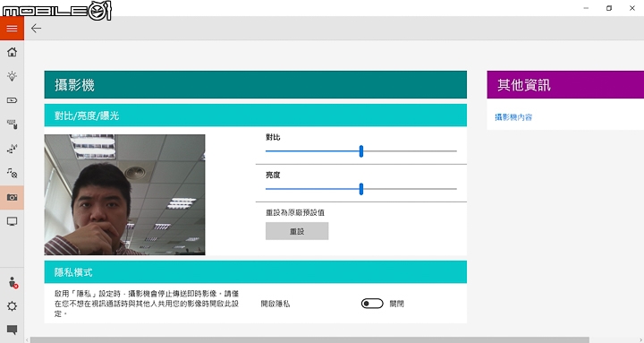Close the window
This screenshot has width=644, height=343.
[632, 8]
